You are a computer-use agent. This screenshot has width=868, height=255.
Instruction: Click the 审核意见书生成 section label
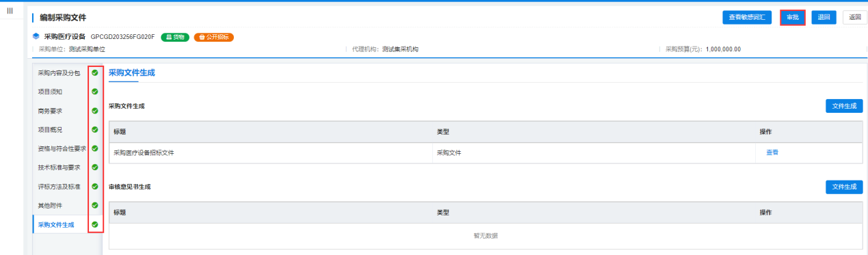point(129,187)
